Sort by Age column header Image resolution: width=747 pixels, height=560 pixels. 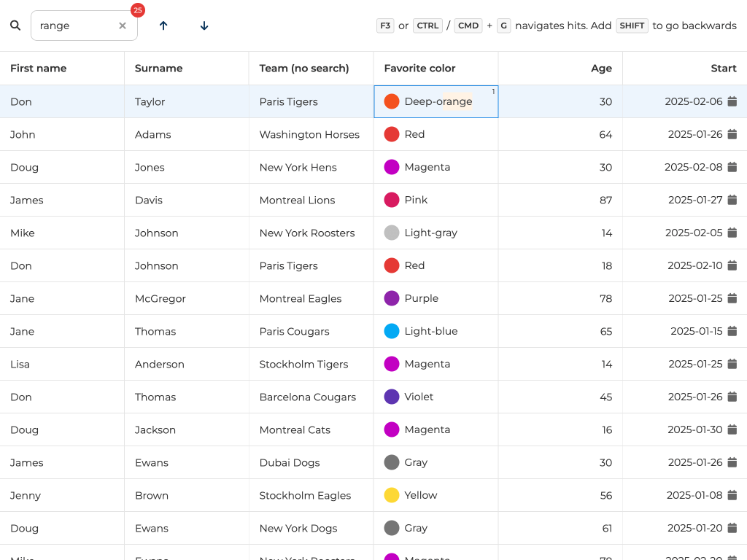pos(601,68)
